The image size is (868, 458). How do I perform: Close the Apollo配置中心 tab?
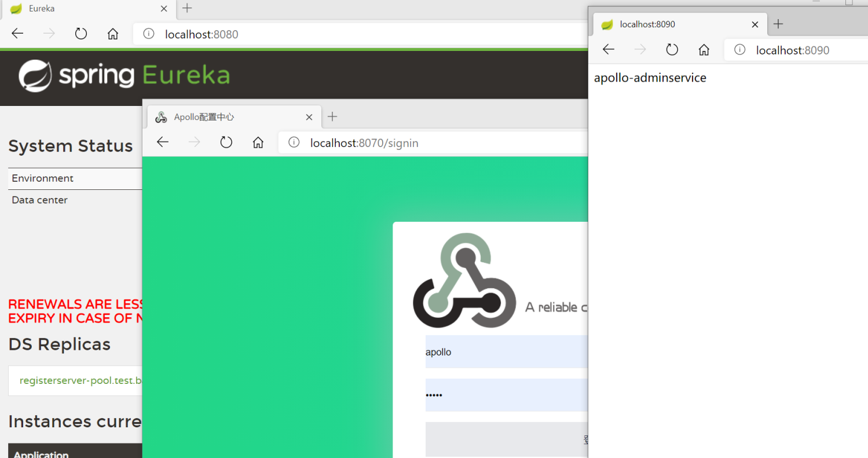[x=309, y=117]
